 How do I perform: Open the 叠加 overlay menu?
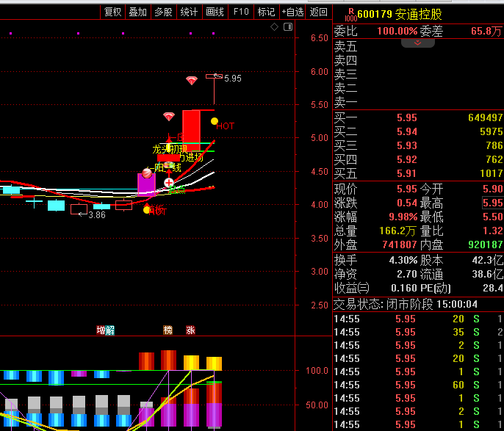pyautogui.click(x=137, y=12)
